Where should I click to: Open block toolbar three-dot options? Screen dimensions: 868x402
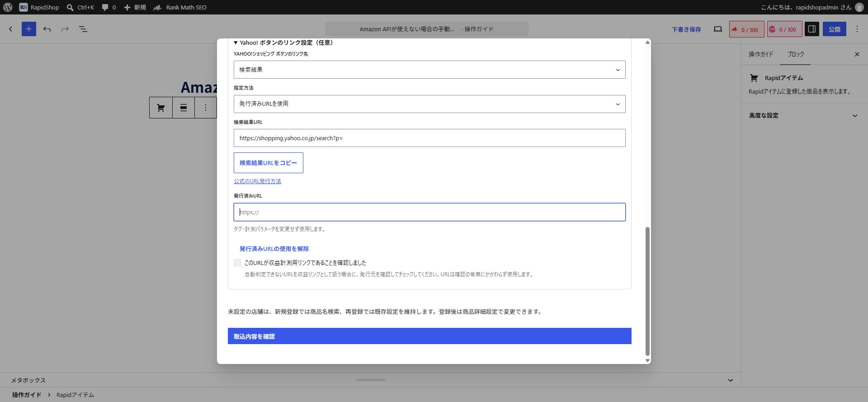(x=206, y=108)
